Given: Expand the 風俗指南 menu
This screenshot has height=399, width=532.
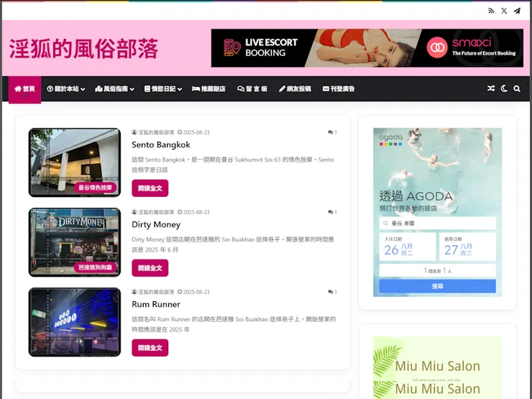Looking at the screenshot, I should [x=115, y=89].
